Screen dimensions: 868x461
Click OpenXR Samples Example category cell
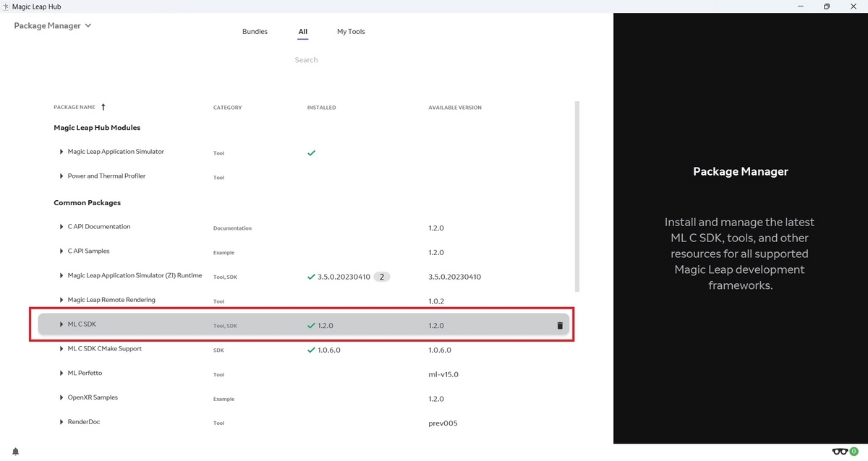[224, 399]
